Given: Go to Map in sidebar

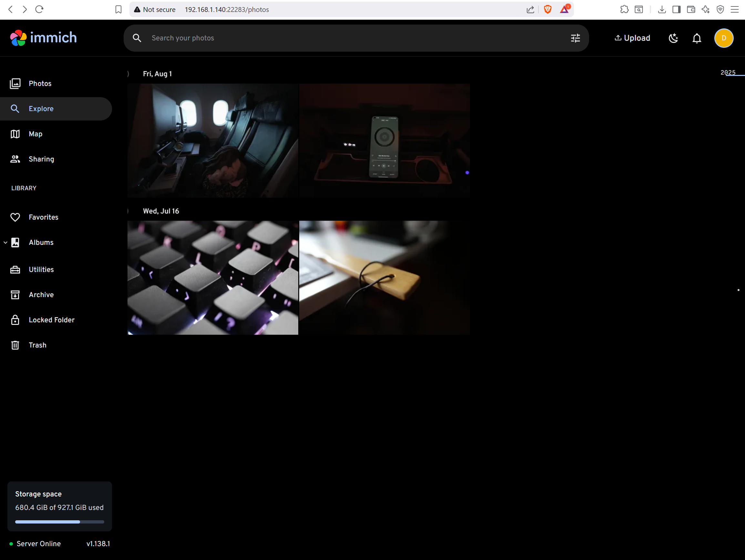Looking at the screenshot, I should (x=36, y=134).
